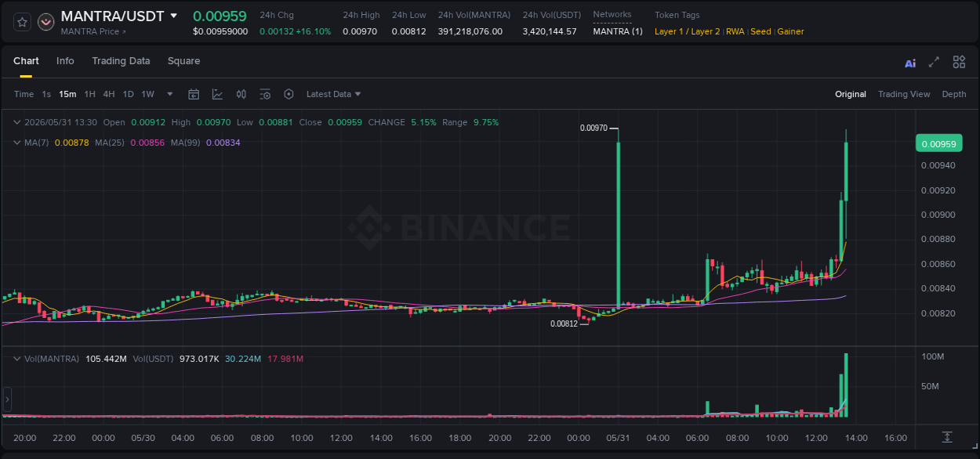
Task: Collapse the OHLC data legend chevron
Action: pyautogui.click(x=17, y=122)
